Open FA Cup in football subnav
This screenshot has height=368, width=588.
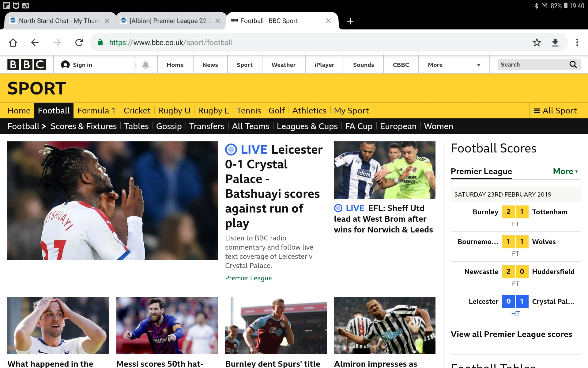click(359, 126)
